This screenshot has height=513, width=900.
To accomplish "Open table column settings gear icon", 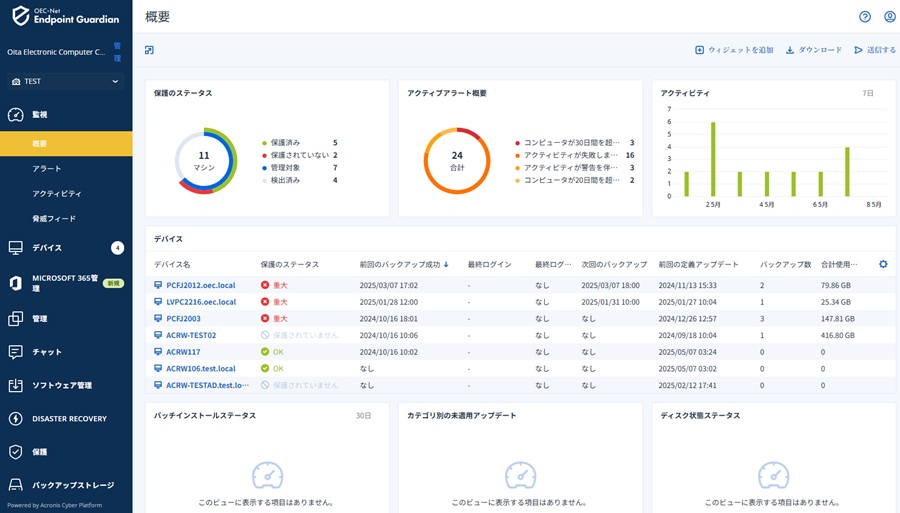I will click(883, 264).
